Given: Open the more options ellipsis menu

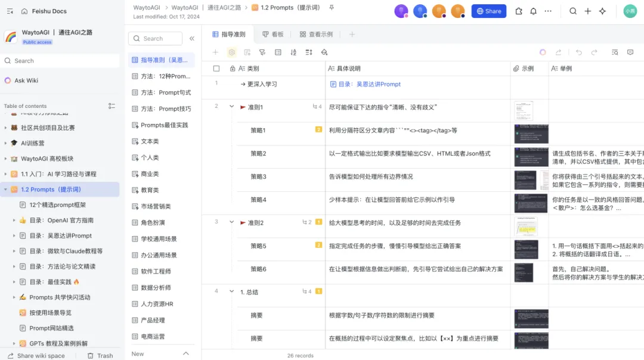Looking at the screenshot, I should tap(548, 11).
